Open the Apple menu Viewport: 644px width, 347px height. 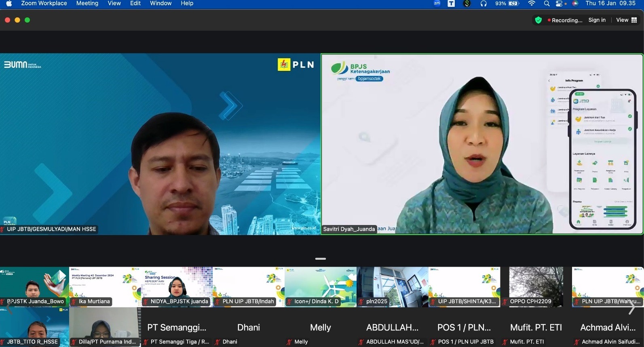coord(9,3)
